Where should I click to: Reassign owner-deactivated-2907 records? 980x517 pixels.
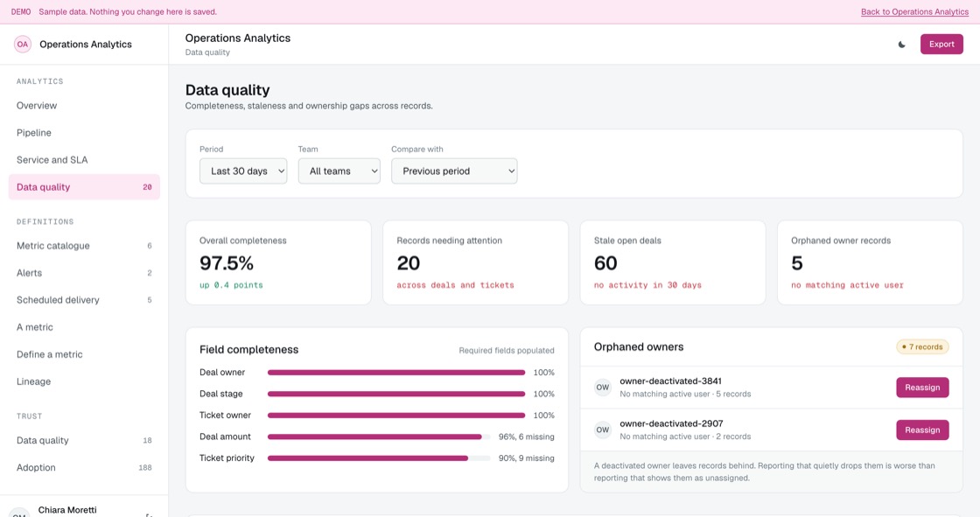[922, 430]
